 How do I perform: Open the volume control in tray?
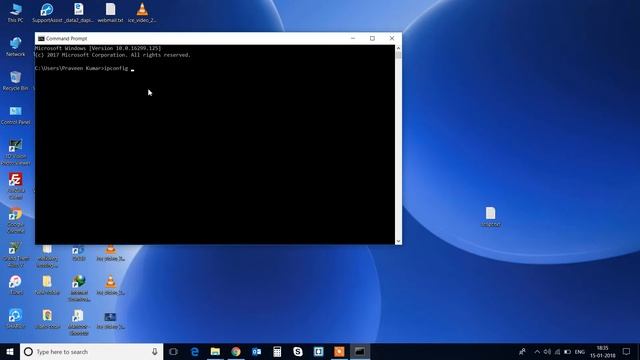547,351
